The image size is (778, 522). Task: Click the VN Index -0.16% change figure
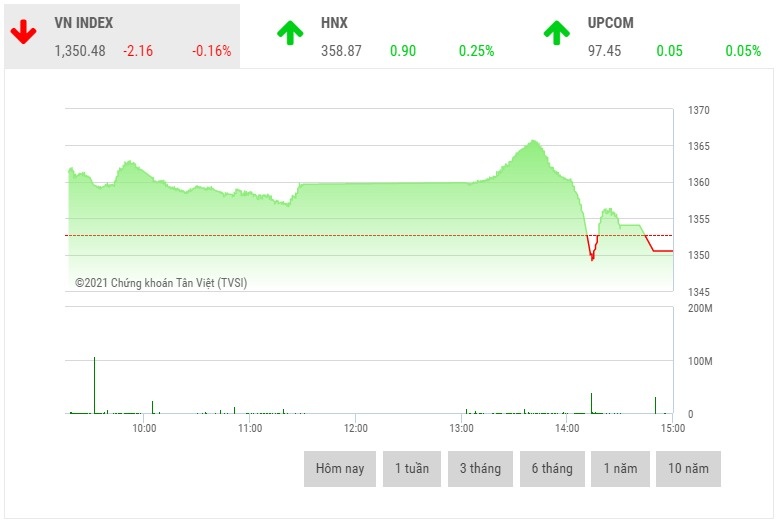click(212, 51)
